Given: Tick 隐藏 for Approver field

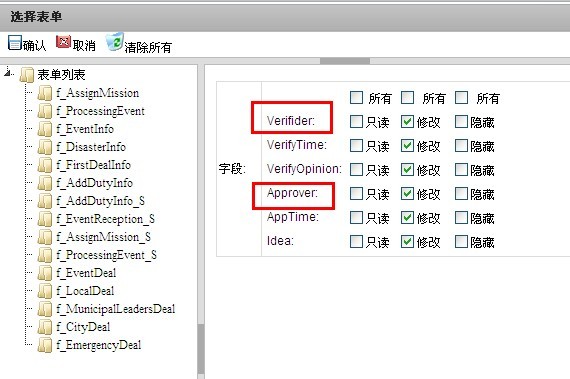Looking at the screenshot, I should 461,194.
